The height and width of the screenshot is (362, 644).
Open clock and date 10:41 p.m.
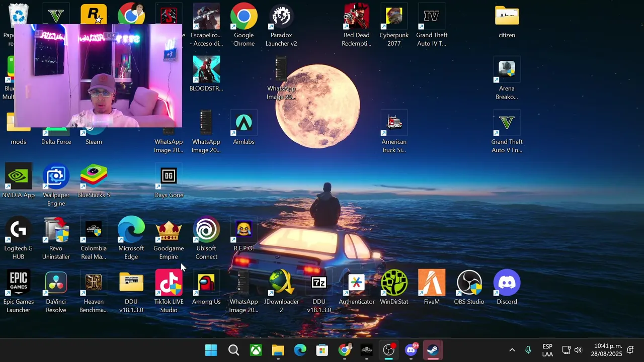click(608, 350)
